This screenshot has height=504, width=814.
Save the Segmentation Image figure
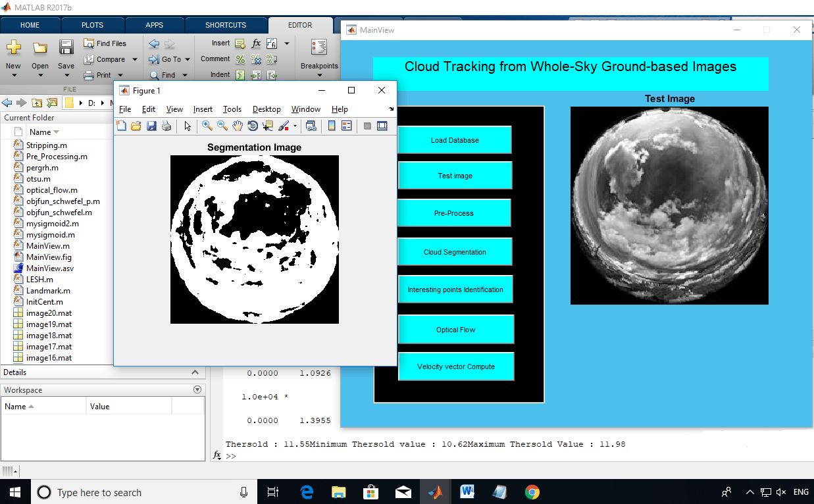[152, 126]
